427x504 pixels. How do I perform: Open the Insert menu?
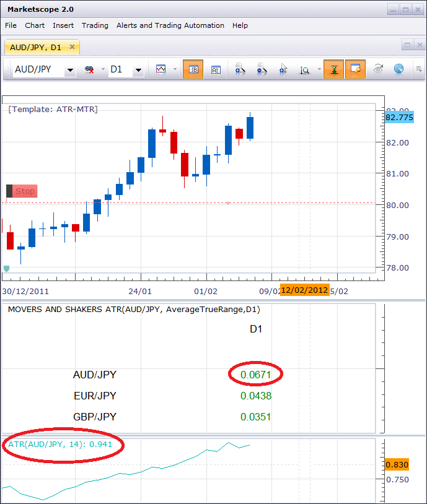click(63, 25)
